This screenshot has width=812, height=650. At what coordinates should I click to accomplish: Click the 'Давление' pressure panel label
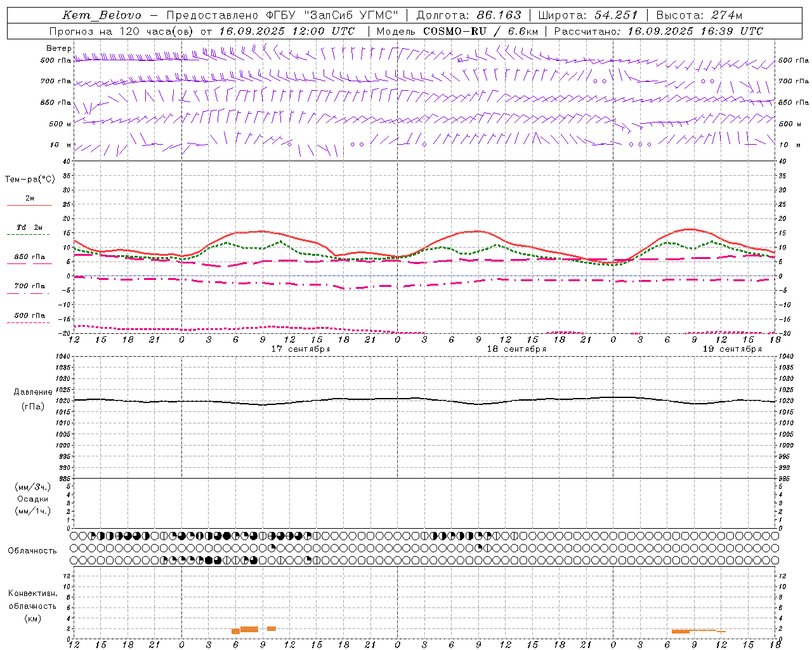(x=33, y=392)
